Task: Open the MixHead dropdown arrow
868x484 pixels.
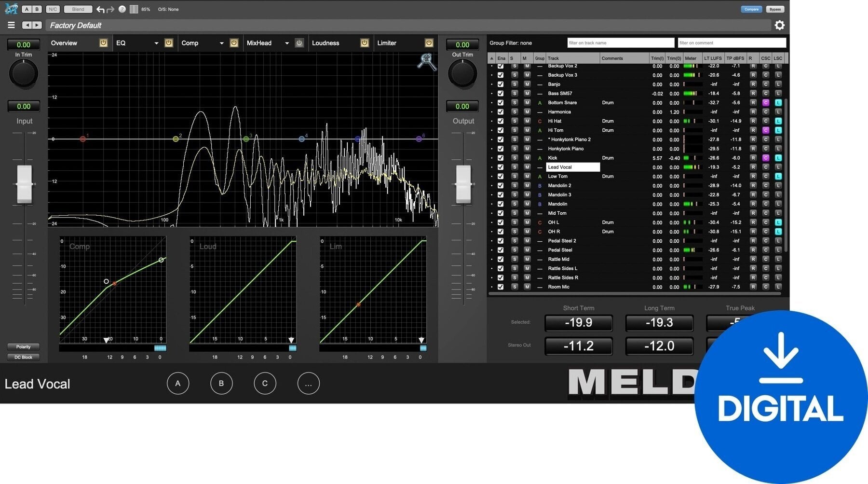Action: (287, 43)
